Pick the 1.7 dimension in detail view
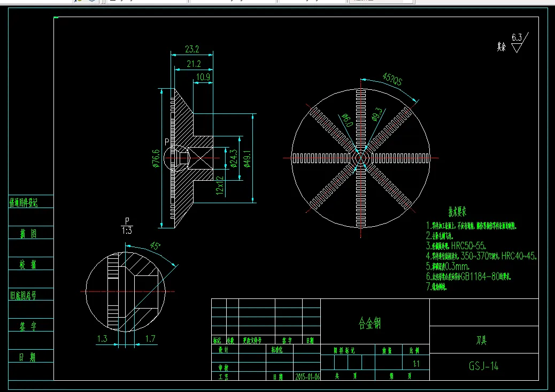The width and height of the screenshot is (555, 392). 150,339
